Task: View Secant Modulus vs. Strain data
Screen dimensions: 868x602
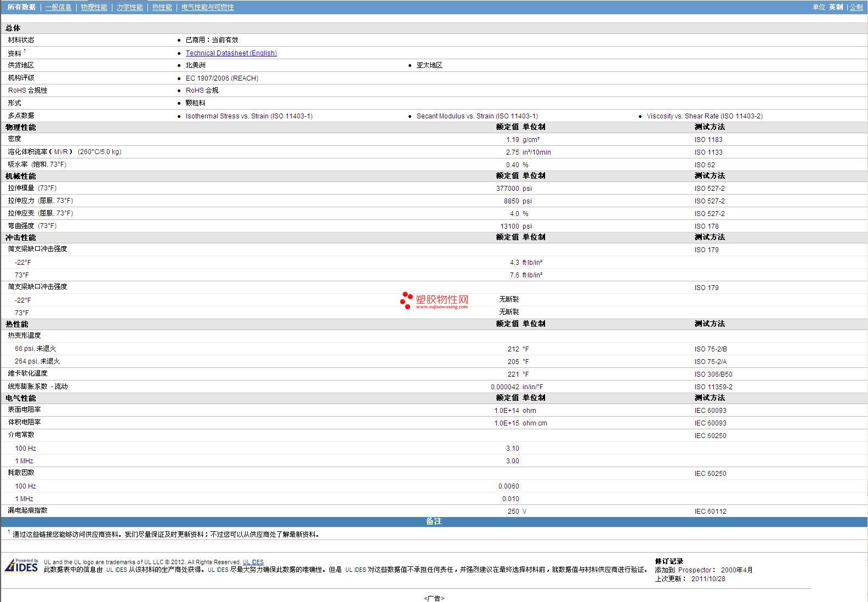Action: [x=477, y=116]
